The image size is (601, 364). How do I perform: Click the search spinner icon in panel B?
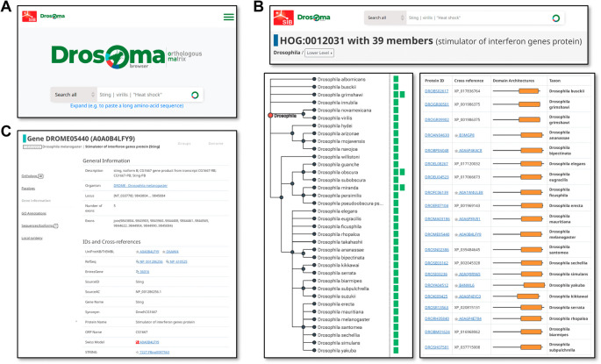555,18
